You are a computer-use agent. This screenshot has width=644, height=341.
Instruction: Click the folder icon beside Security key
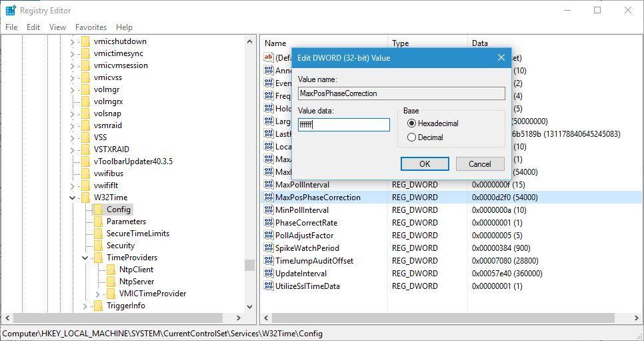tap(98, 246)
